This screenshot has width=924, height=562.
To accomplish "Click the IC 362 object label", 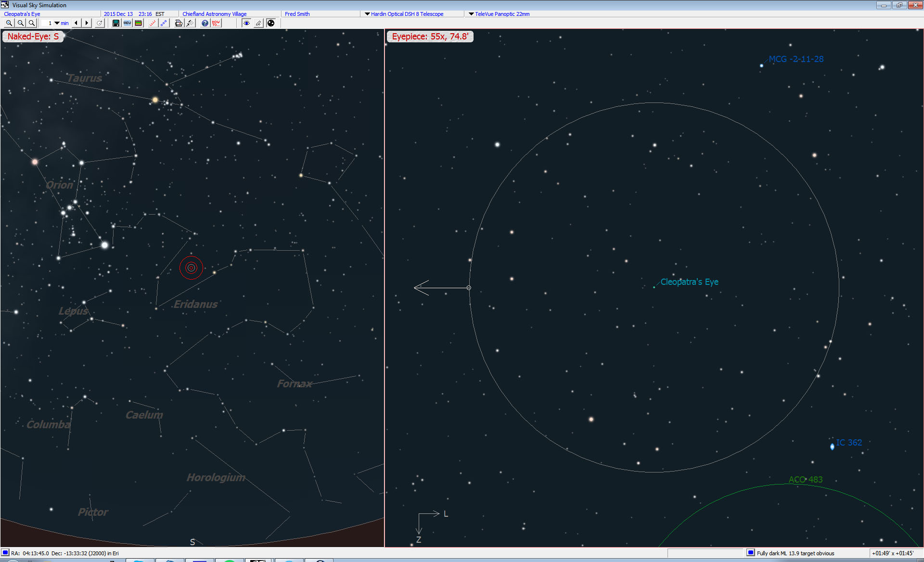I will click(x=848, y=443).
